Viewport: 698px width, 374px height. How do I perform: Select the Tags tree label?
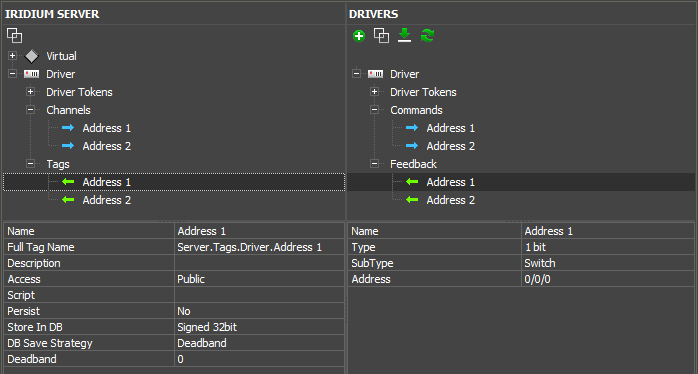point(58,164)
